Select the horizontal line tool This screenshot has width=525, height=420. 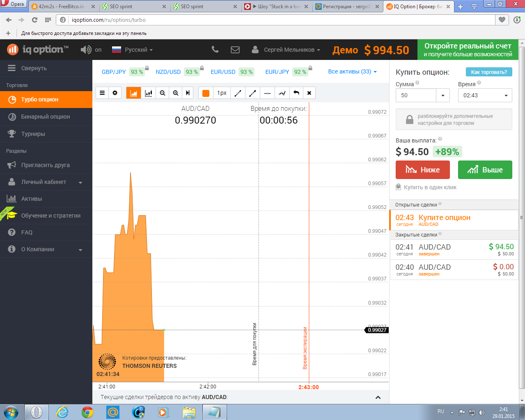point(267,93)
